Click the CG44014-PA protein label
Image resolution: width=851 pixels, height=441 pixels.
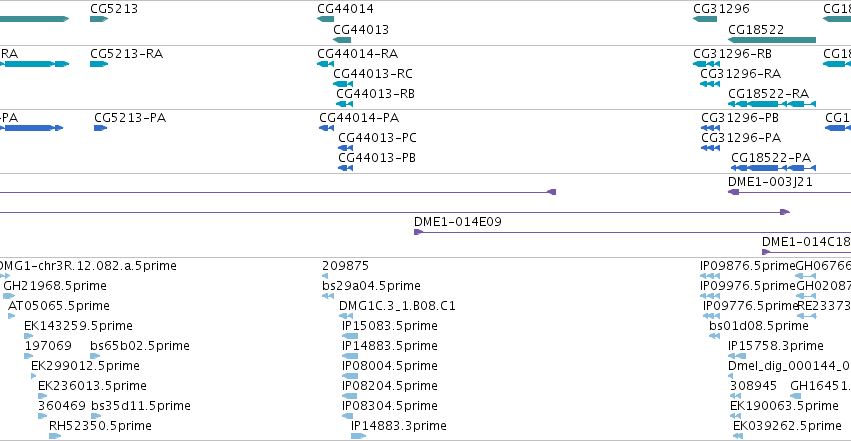pos(359,118)
